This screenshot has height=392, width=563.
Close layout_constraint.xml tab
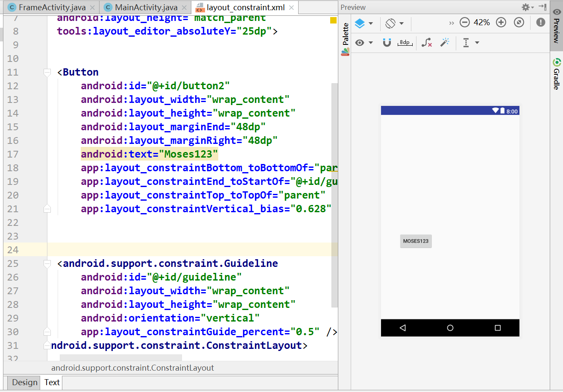291,8
